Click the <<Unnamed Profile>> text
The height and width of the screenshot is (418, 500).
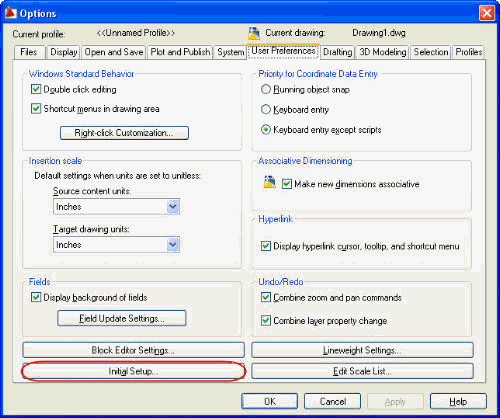136,33
